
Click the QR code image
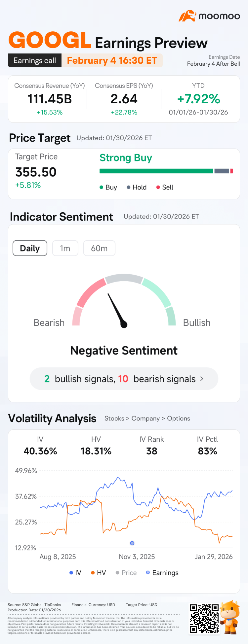coord(204,618)
